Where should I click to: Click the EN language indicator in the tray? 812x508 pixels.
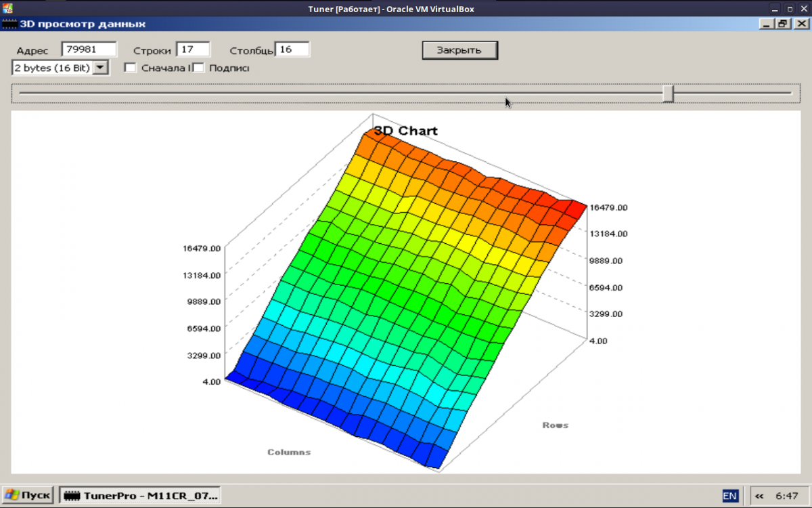tap(729, 496)
